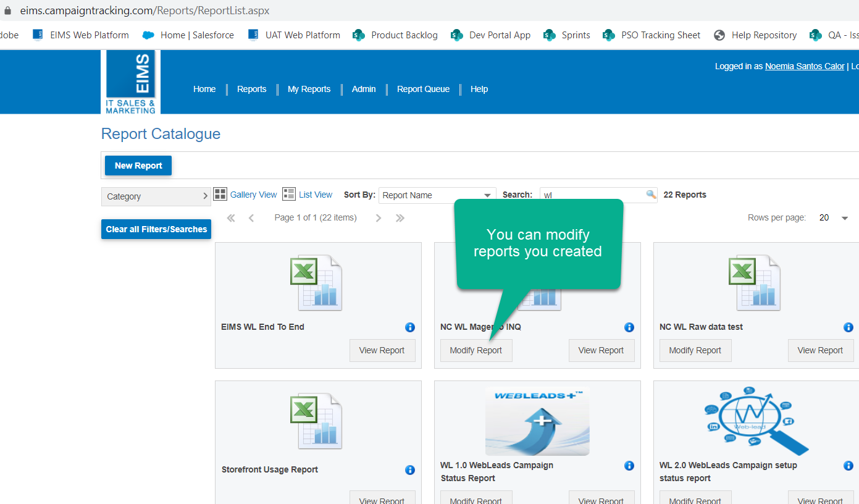The width and height of the screenshot is (859, 504).
Task: Click the Excel thumbnail of EIMS WL End To End
Action: pyautogui.click(x=316, y=283)
